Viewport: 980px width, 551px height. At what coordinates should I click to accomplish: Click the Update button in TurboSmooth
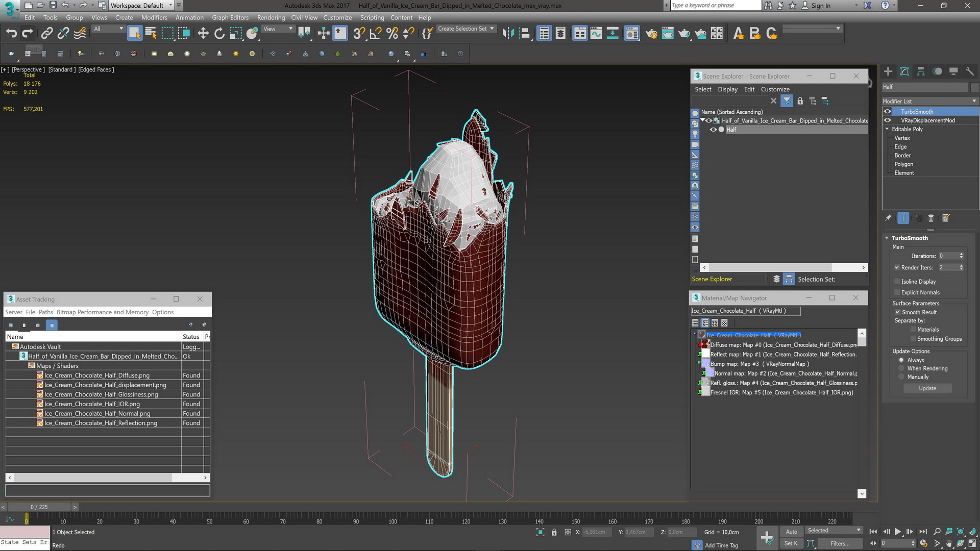coord(927,388)
